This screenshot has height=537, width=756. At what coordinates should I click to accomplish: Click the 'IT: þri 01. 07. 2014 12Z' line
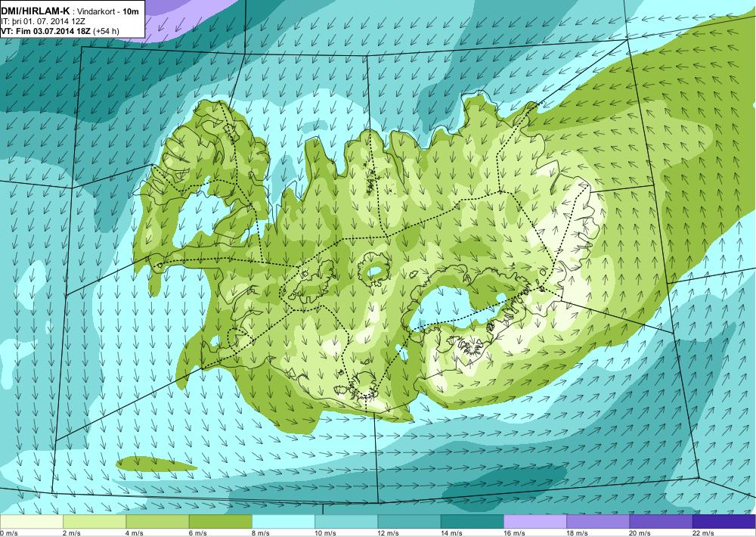[x=43, y=22]
